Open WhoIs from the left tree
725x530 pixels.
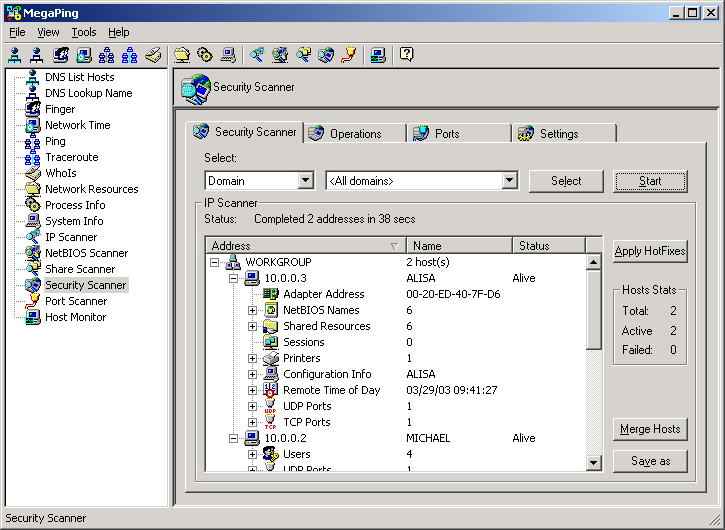(61, 173)
